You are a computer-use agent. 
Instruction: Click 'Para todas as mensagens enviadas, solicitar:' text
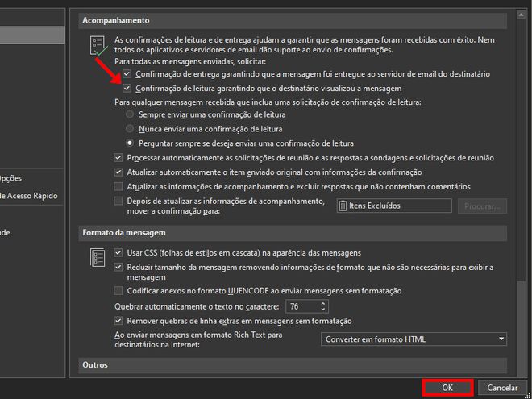[x=190, y=62]
